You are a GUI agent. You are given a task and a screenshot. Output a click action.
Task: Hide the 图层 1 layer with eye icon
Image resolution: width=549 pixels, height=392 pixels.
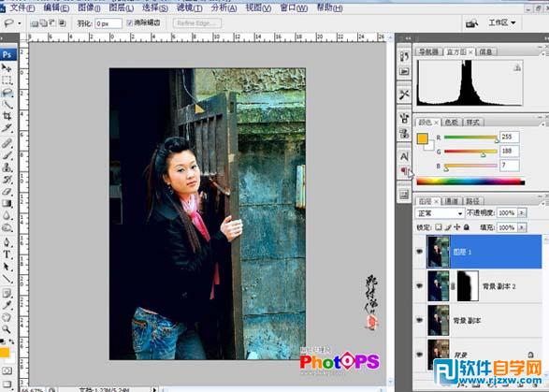(x=419, y=251)
